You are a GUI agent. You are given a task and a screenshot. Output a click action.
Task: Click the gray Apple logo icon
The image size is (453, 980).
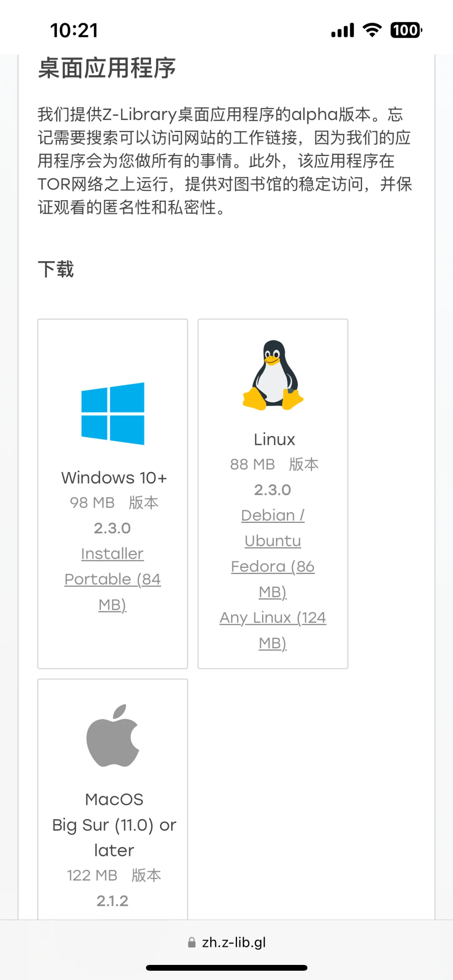coord(113,736)
